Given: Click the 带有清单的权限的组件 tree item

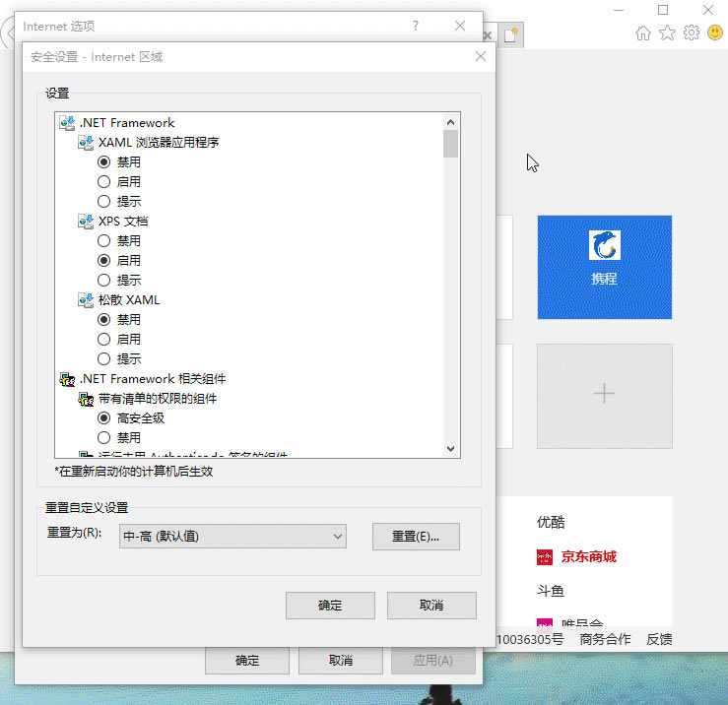Looking at the screenshot, I should 157,399.
